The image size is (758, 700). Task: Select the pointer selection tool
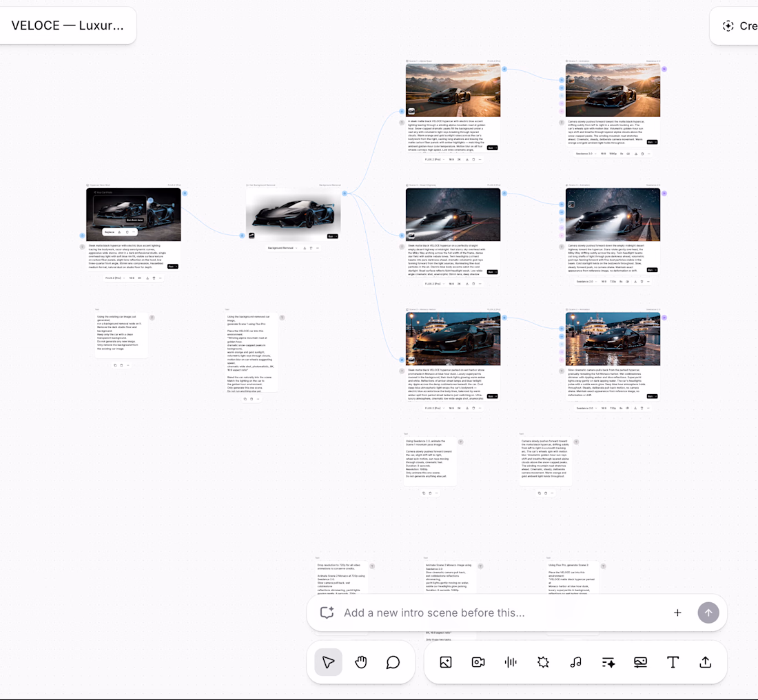coord(328,662)
